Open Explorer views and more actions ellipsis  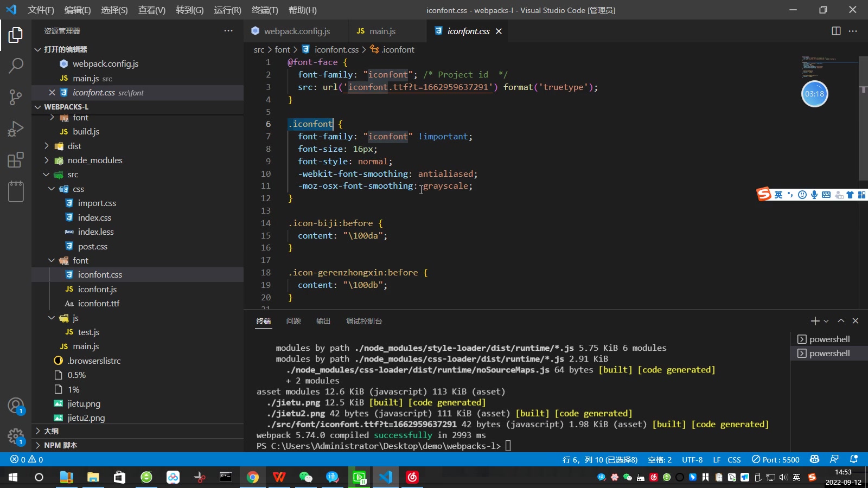pyautogui.click(x=228, y=31)
